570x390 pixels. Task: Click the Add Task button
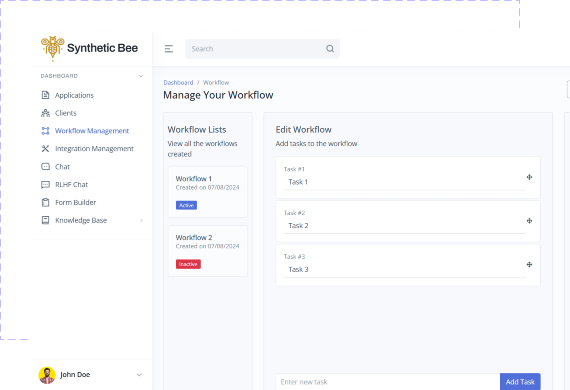520,382
